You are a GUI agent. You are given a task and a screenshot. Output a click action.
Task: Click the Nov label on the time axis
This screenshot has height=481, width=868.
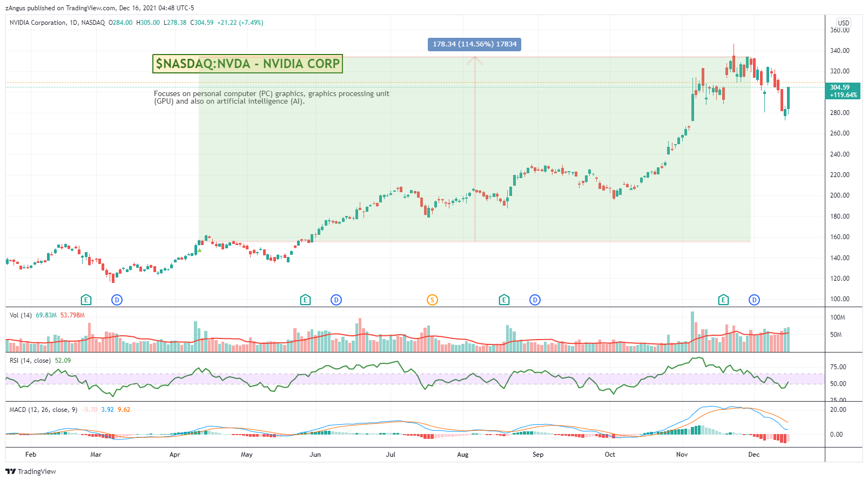[682, 455]
